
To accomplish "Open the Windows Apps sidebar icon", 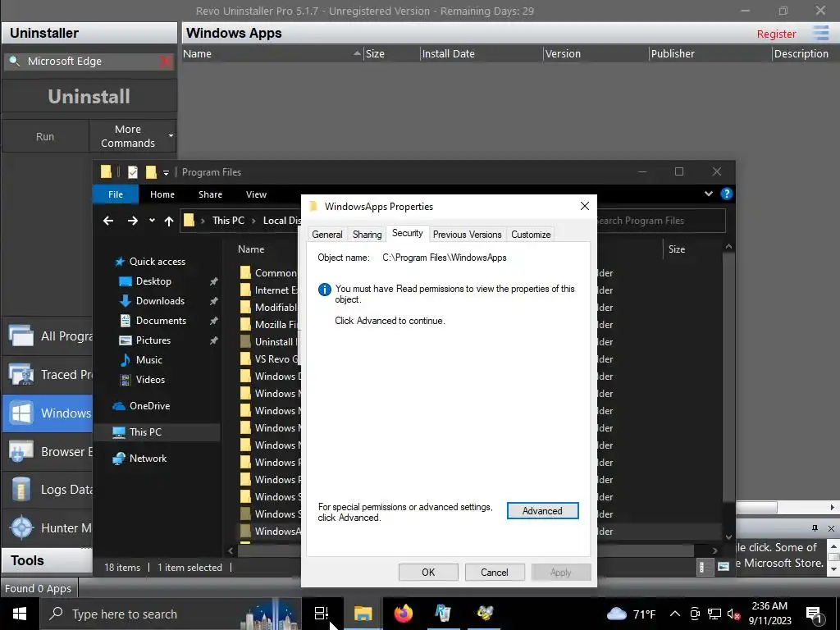I will pos(21,413).
